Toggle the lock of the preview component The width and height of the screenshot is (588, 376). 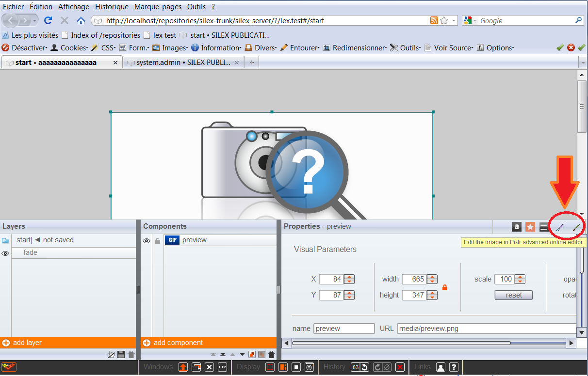click(x=158, y=241)
